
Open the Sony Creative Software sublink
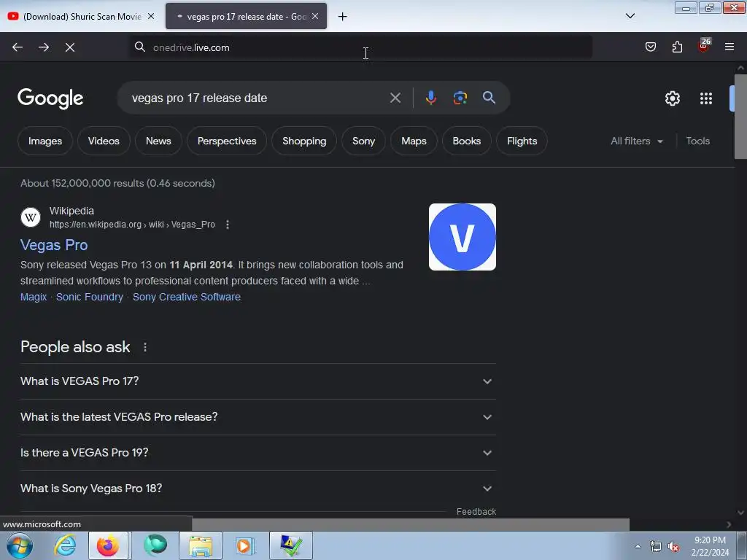tap(187, 297)
